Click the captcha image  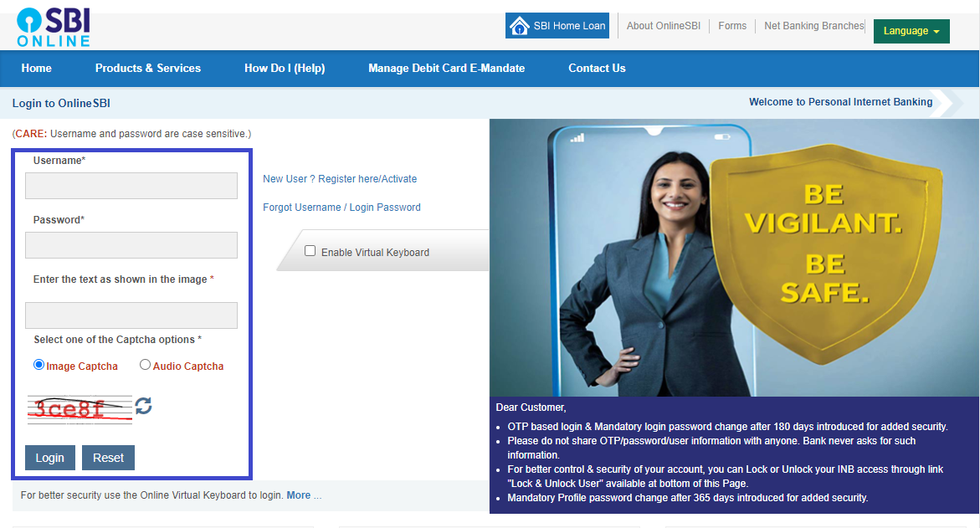[x=80, y=408]
